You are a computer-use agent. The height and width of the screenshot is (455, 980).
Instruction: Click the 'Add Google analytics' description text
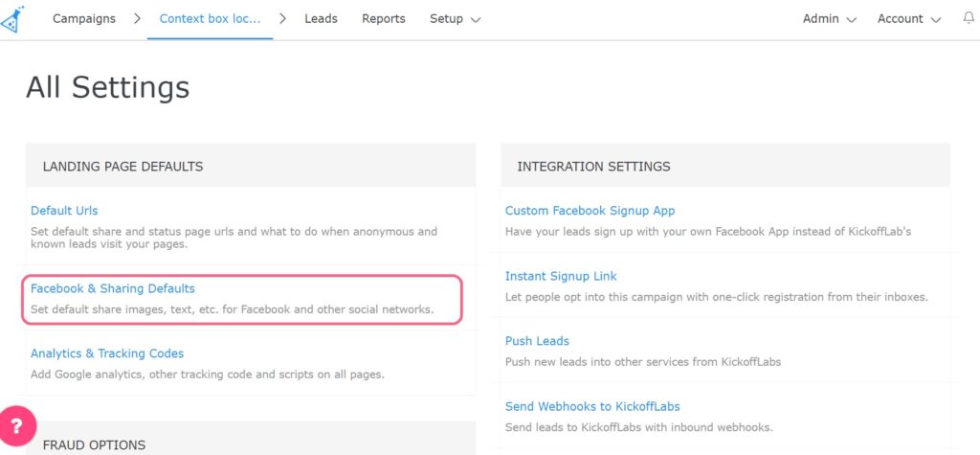coord(208,375)
